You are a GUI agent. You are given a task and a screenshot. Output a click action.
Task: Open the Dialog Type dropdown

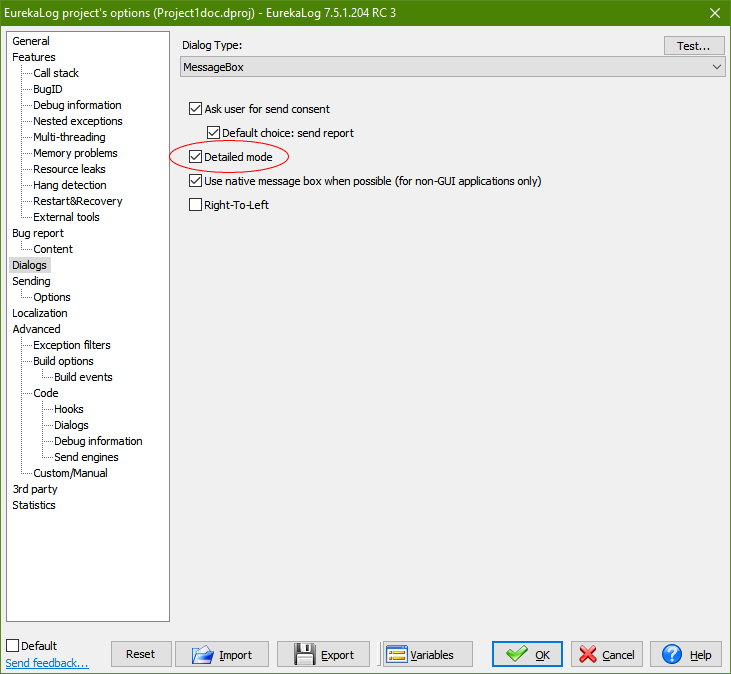pyautogui.click(x=452, y=67)
